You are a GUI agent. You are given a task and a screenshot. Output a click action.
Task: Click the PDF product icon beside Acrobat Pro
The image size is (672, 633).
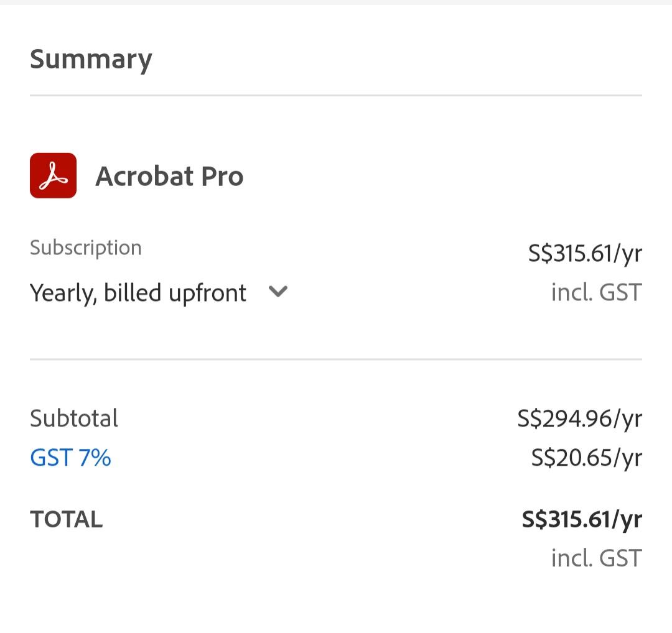[x=52, y=175]
